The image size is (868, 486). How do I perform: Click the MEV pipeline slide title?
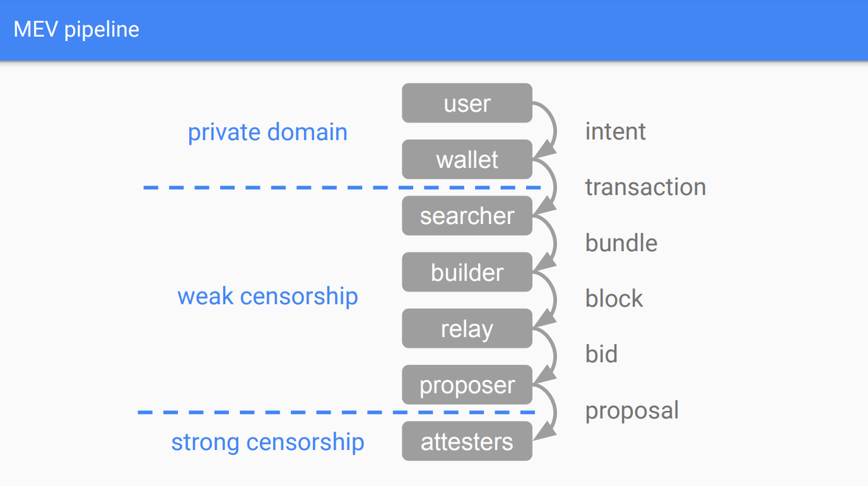76,30
